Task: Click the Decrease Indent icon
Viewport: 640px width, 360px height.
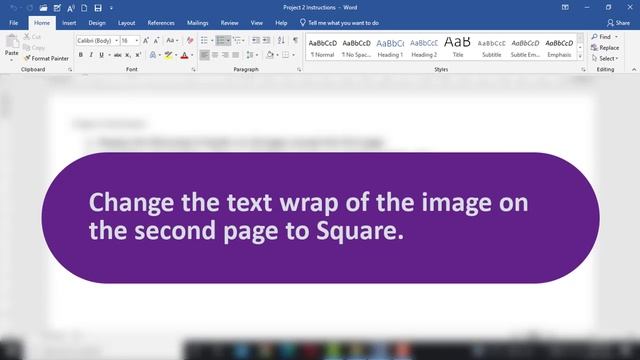Action: pyautogui.click(x=256, y=40)
